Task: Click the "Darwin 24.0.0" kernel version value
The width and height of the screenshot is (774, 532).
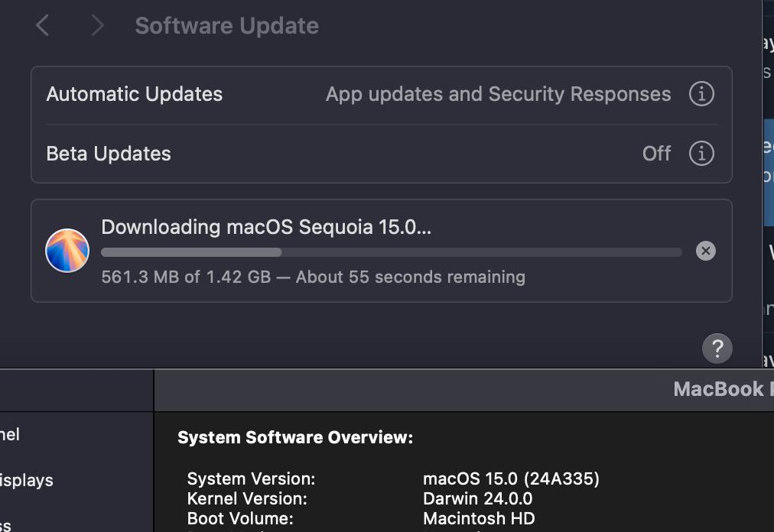Action: click(x=477, y=499)
